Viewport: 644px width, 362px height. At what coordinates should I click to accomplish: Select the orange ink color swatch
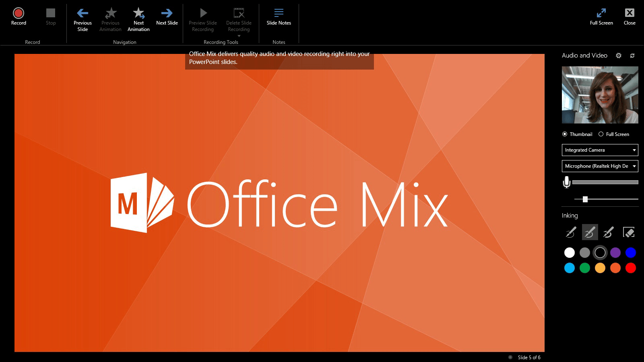point(615,268)
